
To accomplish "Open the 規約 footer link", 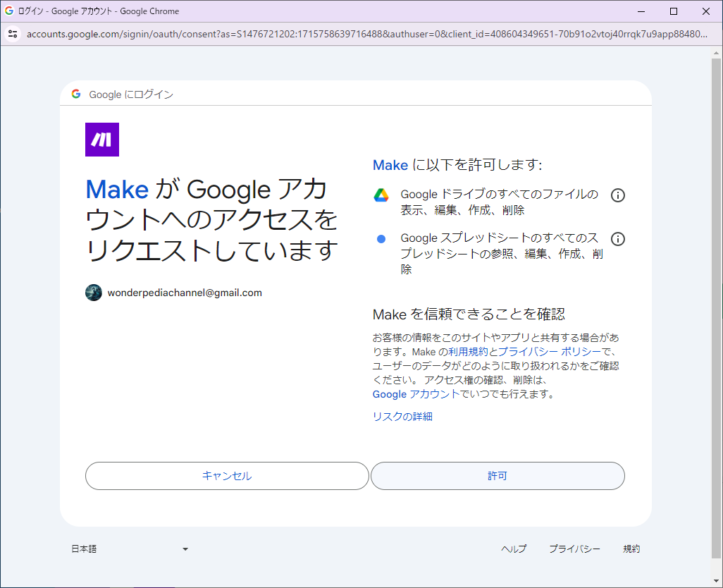I will pyautogui.click(x=631, y=549).
